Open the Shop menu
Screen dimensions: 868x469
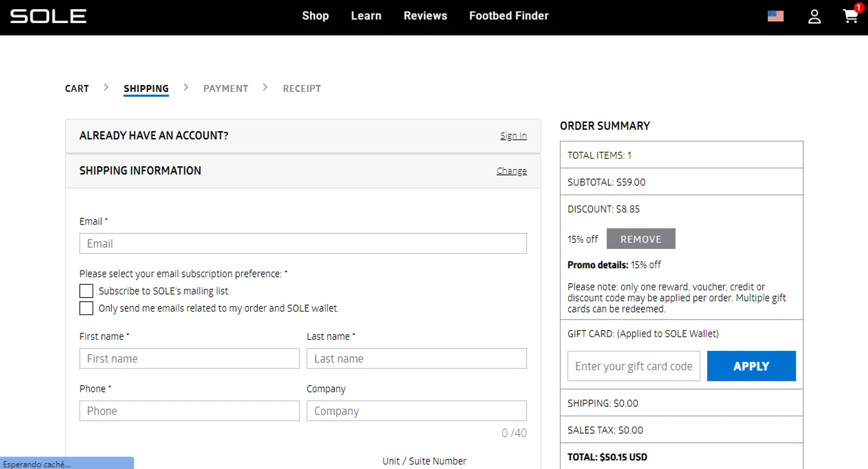coord(315,16)
